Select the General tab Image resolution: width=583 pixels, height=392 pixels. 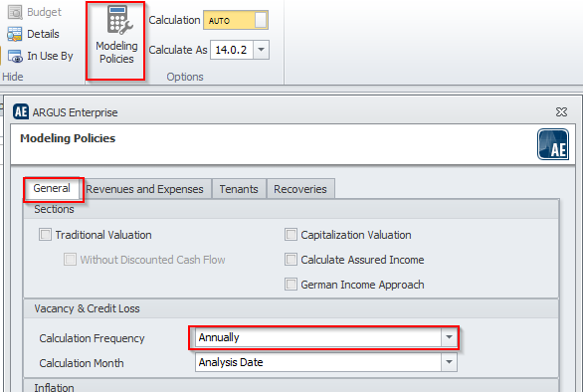coord(52,188)
